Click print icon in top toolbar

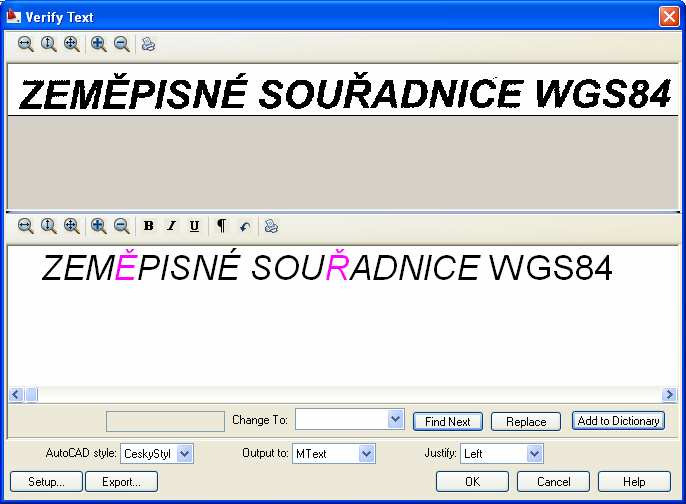pos(148,44)
